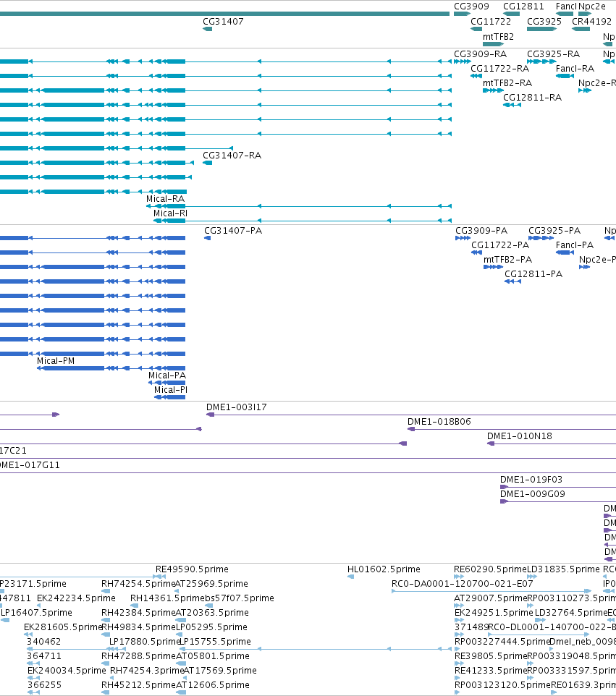Select the RH14361.5prime EST label
Image resolution: width=616 pixels, height=696 pixels.
[x=167, y=598]
